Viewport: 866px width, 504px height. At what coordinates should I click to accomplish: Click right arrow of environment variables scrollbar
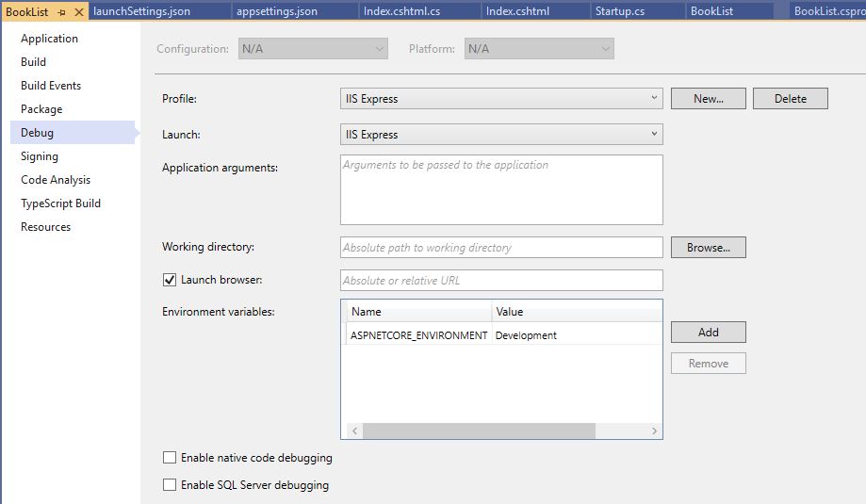(x=655, y=431)
